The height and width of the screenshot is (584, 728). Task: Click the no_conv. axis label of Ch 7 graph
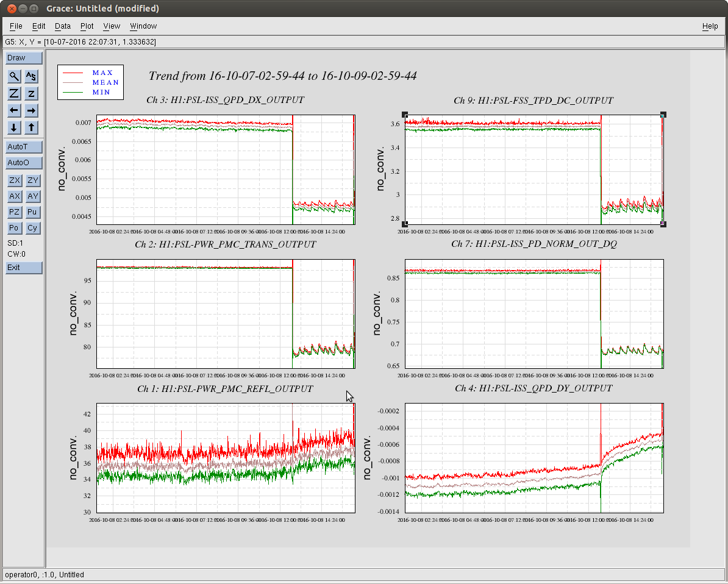coord(377,313)
